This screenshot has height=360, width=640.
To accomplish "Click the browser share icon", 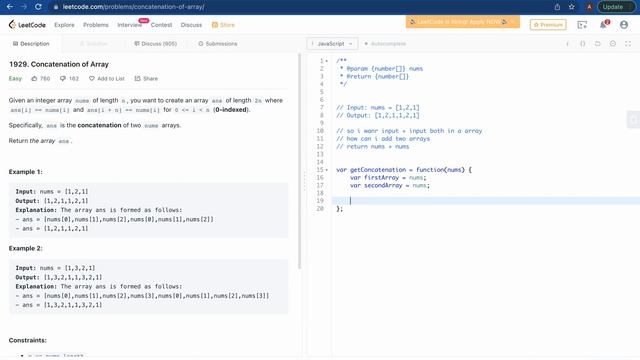I will pos(557,7).
